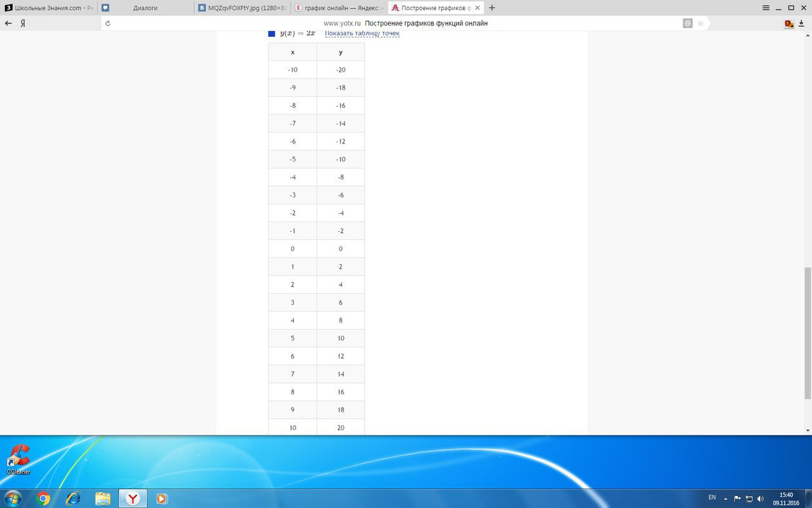Open the browser hamburger menu
This screenshot has height=508, width=812.
pos(766,8)
